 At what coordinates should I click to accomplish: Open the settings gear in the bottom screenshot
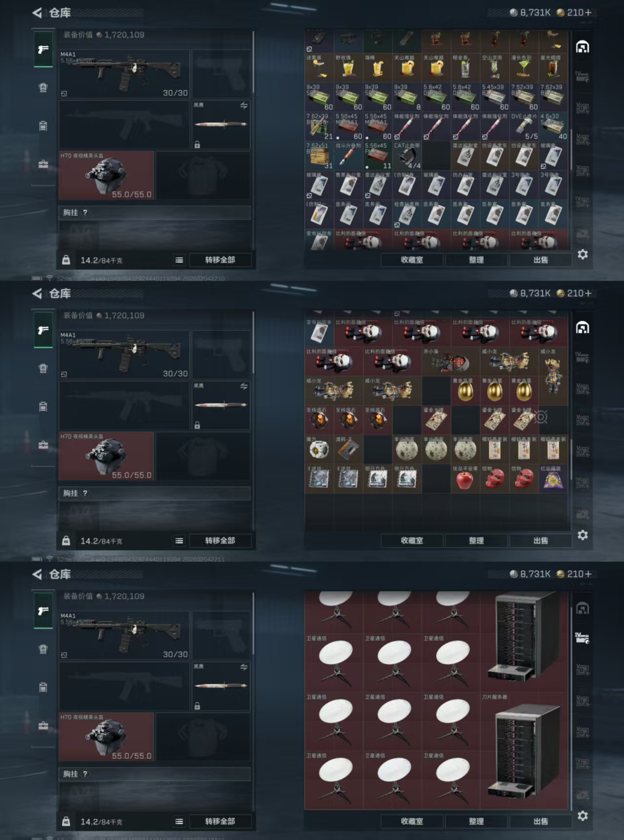click(x=583, y=816)
